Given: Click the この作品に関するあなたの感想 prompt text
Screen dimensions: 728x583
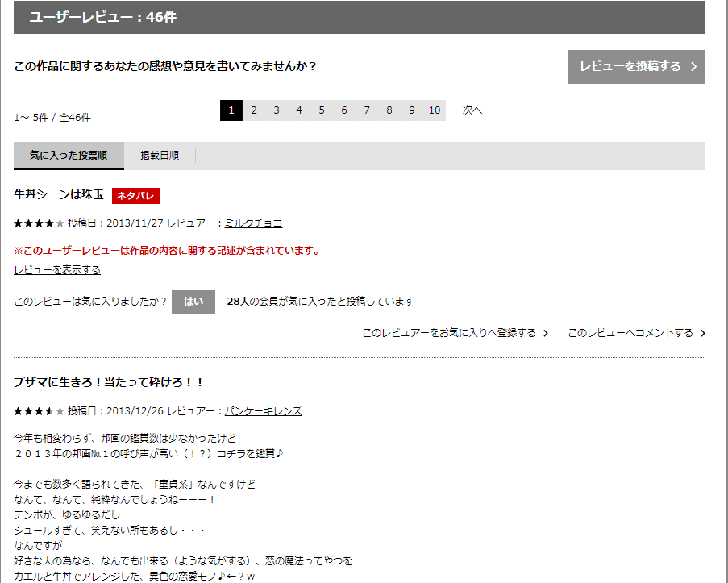Looking at the screenshot, I should click(165, 66).
